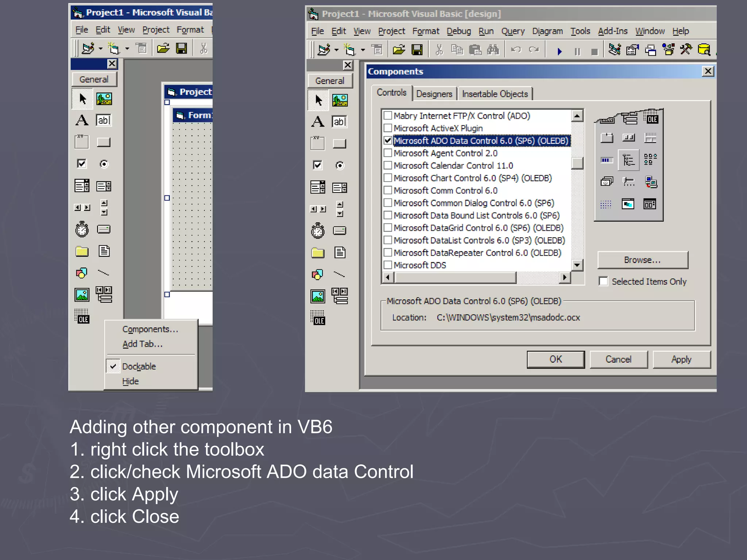Select the Timer tool in the right toolbox
747x560 pixels.
tap(318, 230)
